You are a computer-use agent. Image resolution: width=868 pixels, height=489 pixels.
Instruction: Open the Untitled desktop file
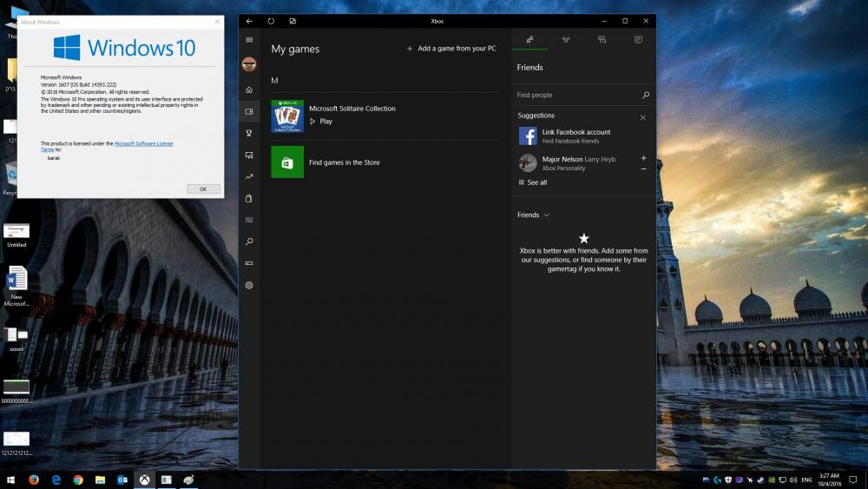point(16,235)
